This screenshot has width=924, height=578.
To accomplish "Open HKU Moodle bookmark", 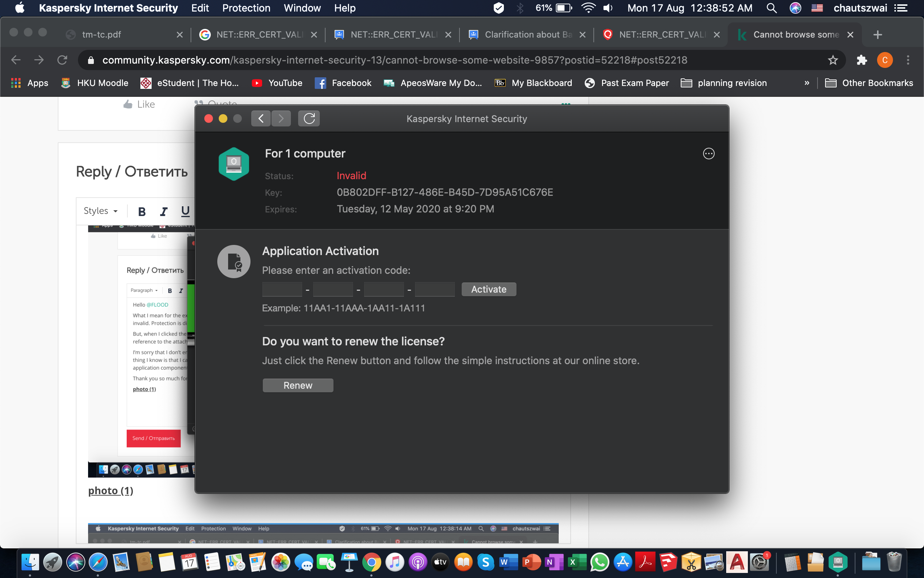I will click(x=95, y=83).
